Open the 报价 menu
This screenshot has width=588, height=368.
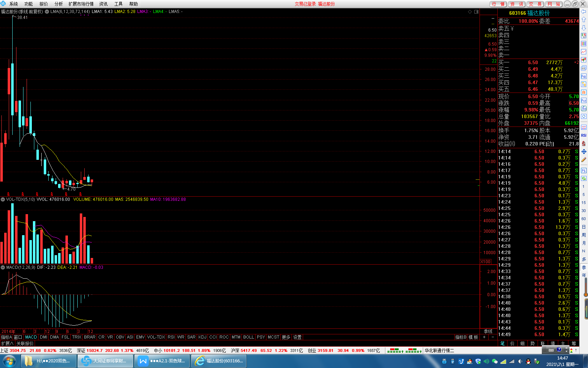click(x=44, y=4)
